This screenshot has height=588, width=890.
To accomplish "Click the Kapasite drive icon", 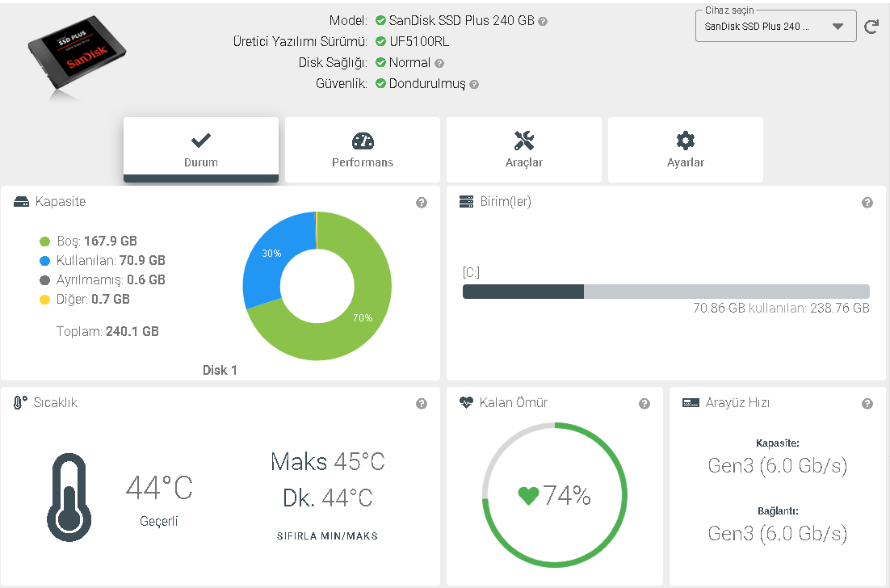I will pos(21,202).
